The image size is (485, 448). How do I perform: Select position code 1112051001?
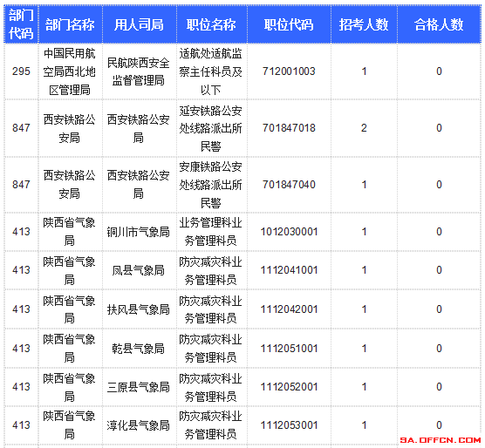click(x=289, y=349)
